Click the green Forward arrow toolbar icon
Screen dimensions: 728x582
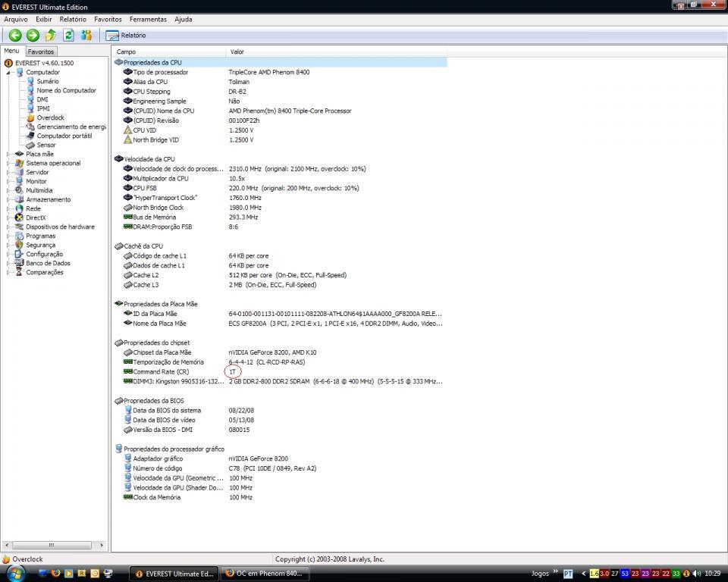33,36
